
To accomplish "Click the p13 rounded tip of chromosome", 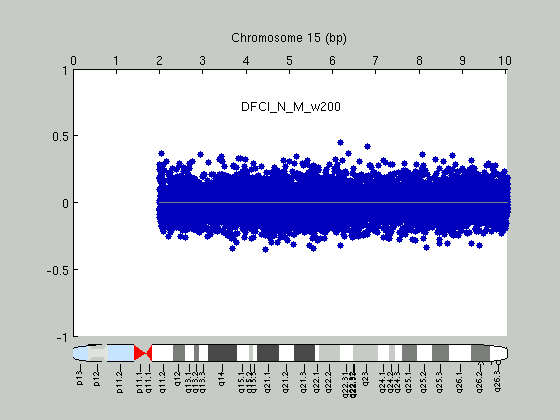I will [80, 353].
